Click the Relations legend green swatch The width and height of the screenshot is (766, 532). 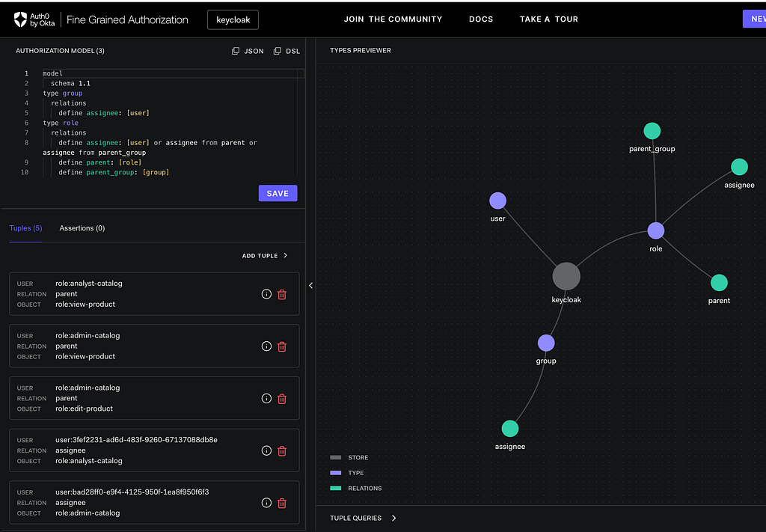point(336,488)
